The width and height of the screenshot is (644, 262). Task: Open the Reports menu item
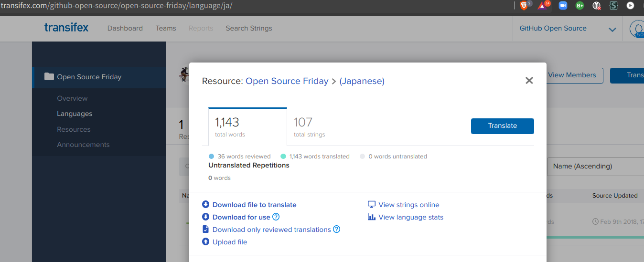click(201, 28)
